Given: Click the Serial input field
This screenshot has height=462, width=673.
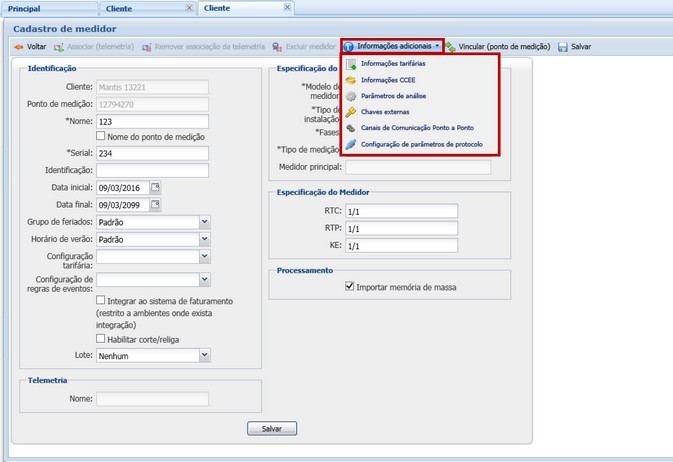Looking at the screenshot, I should coord(151,153).
